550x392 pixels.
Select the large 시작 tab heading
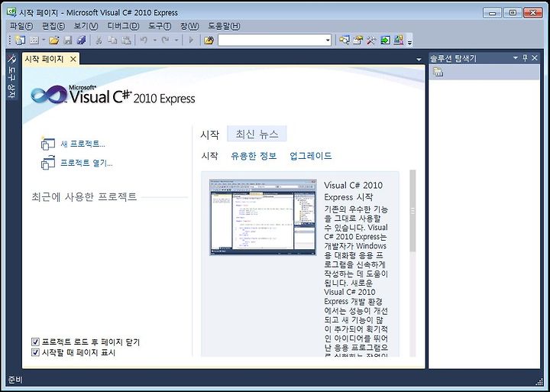click(x=210, y=134)
